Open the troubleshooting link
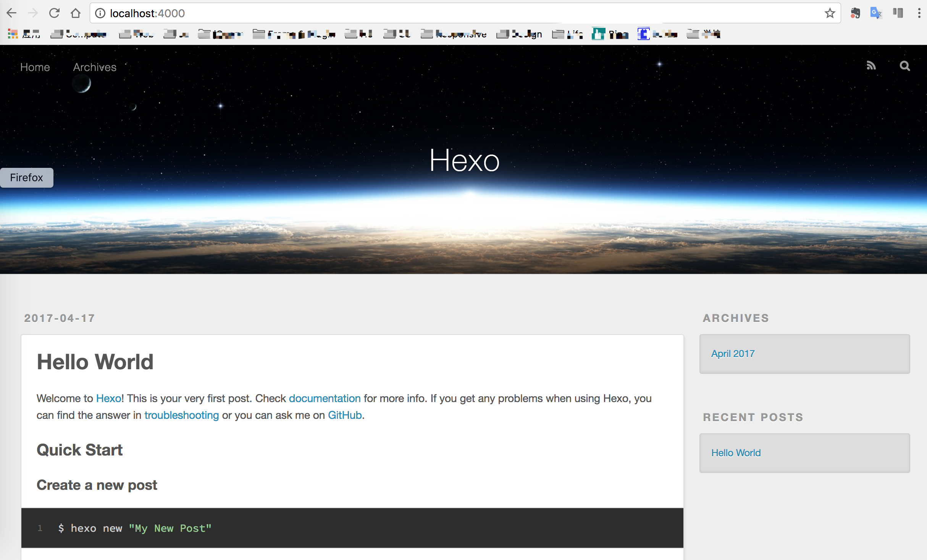 tap(181, 415)
